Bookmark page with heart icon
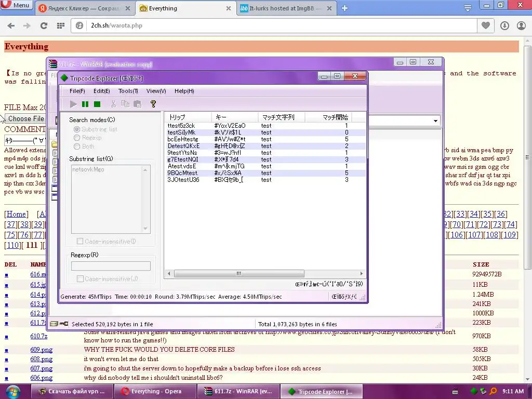 click(x=486, y=25)
